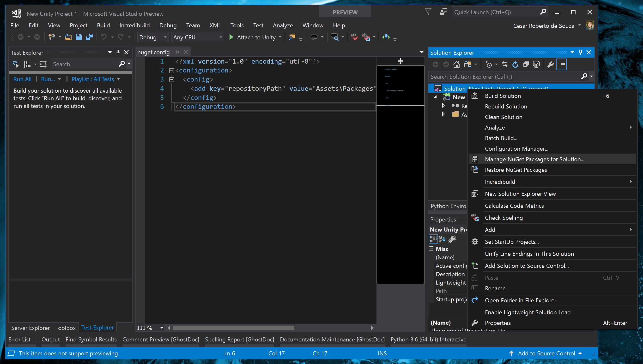Click the Sync with Active Document icon
This screenshot has width=643, height=364.
coord(505,65)
